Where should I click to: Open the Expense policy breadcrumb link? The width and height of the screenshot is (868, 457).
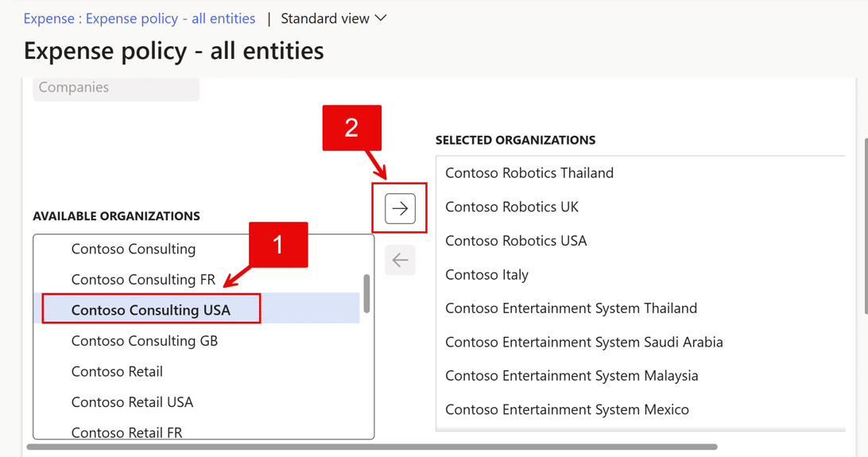139,18
